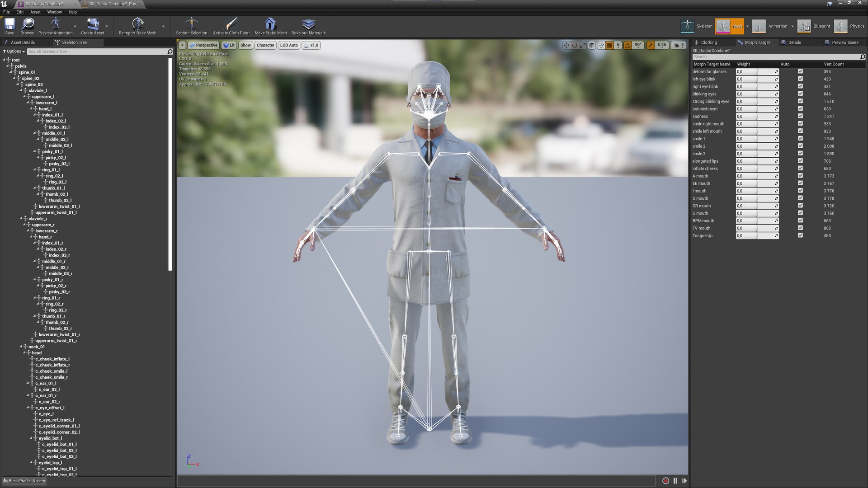Click the Save toolbar icon

pyautogui.click(x=9, y=26)
